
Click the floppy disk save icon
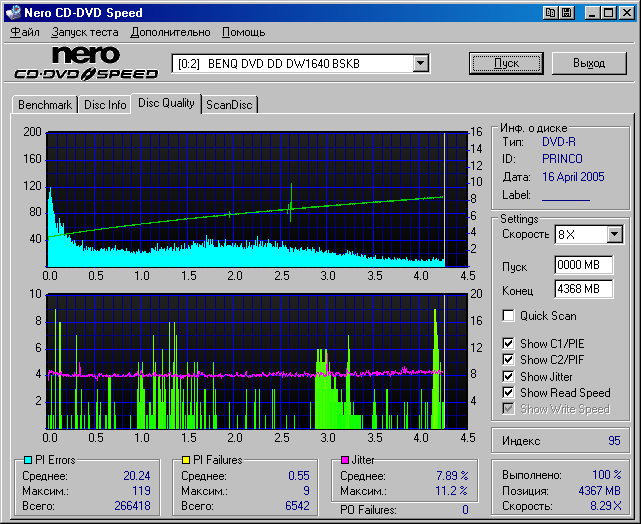click(567, 13)
